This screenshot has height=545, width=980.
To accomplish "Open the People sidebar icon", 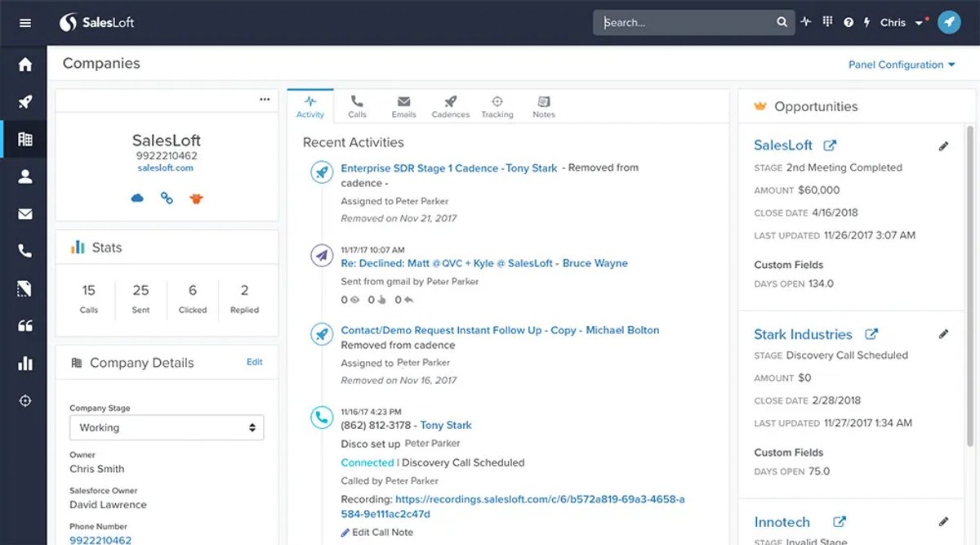I will (25, 176).
